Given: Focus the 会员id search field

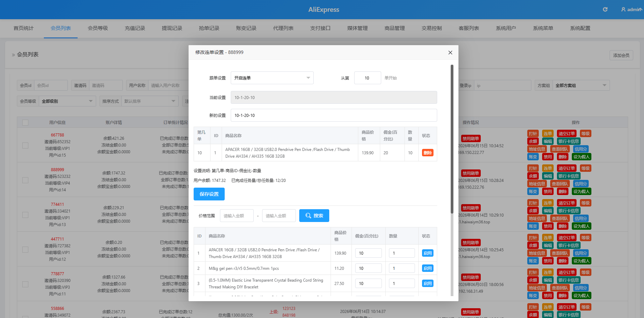Looking at the screenshot, I should (x=51, y=86).
